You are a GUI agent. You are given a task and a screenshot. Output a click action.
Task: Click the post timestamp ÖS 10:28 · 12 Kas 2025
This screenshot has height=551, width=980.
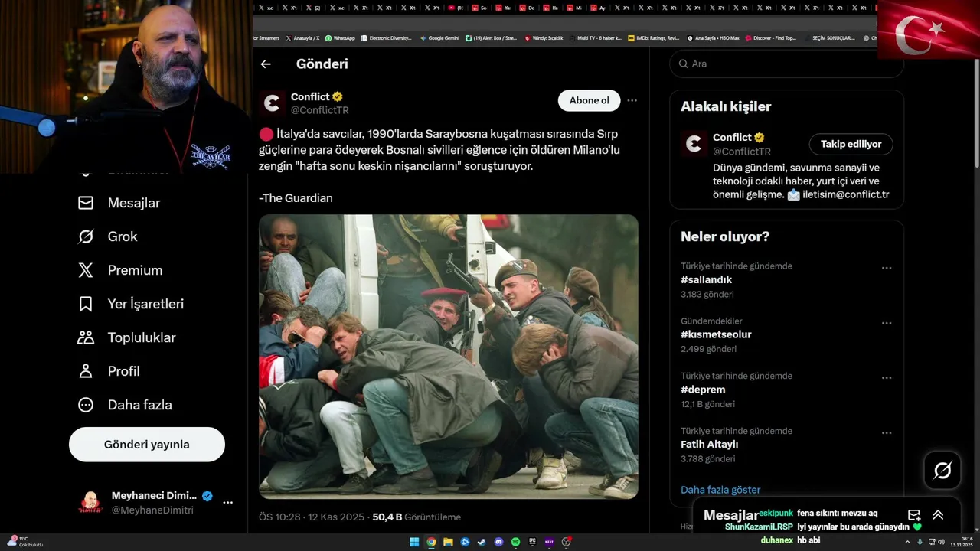(x=310, y=517)
